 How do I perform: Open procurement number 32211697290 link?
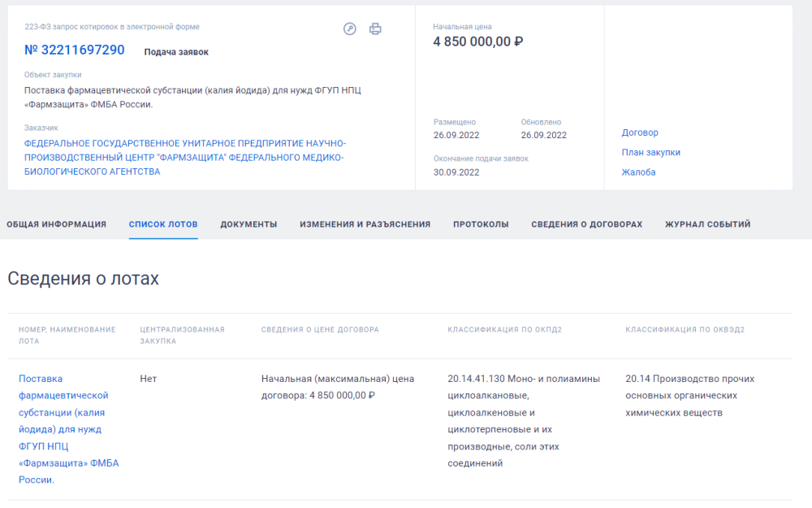pos(75,50)
